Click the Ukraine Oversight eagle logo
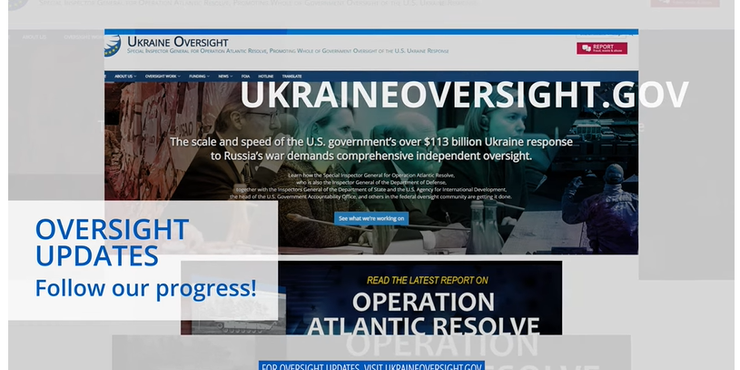740x370 pixels. tap(112, 46)
